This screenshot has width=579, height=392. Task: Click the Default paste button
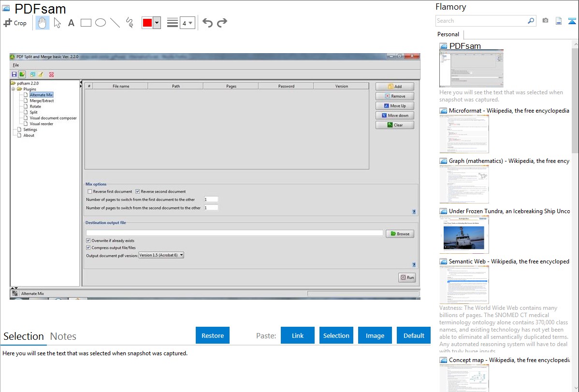[x=414, y=335]
